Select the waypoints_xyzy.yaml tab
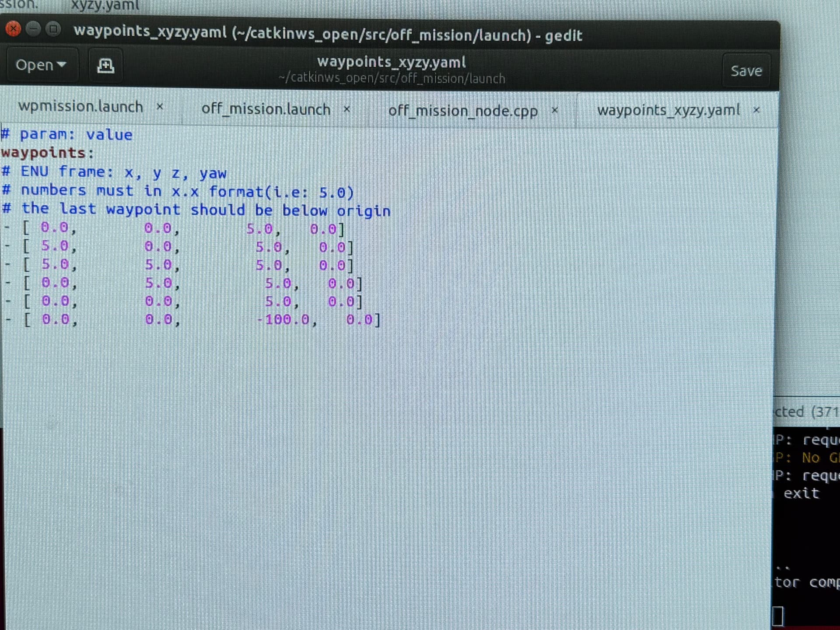This screenshot has width=840, height=630. (x=668, y=110)
